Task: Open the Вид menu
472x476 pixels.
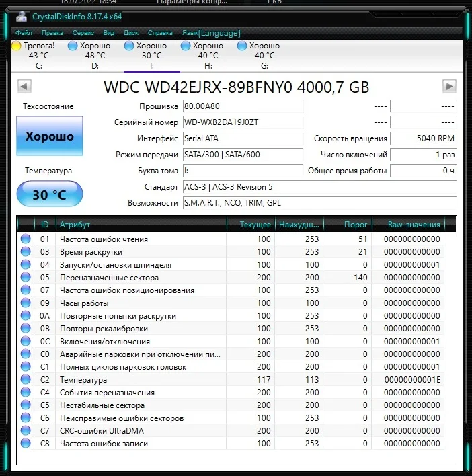Action: [x=109, y=33]
